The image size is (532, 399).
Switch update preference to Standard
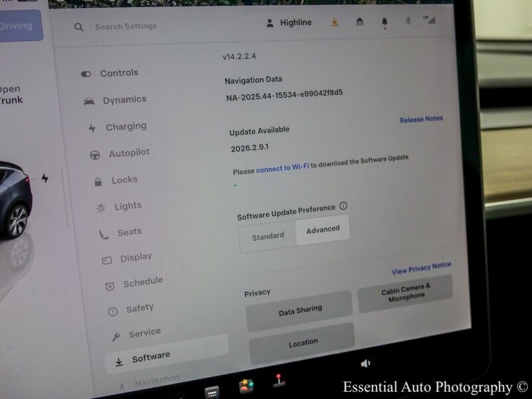coord(267,235)
